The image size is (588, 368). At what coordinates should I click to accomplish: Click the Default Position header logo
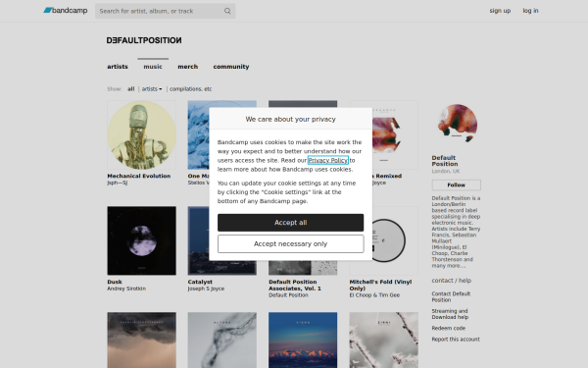pos(144,40)
